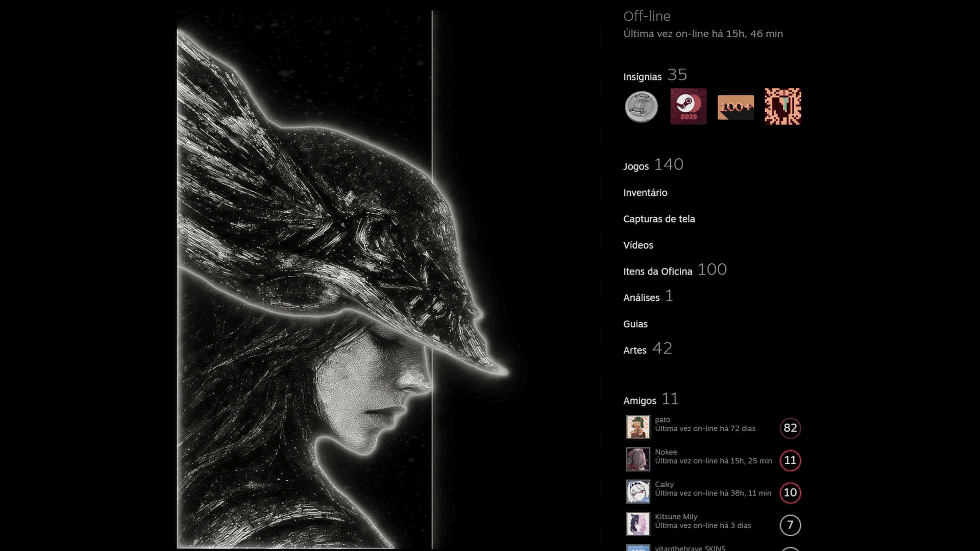Open Itens da Oficina link
The width and height of the screenshot is (980, 551).
pos(657,271)
